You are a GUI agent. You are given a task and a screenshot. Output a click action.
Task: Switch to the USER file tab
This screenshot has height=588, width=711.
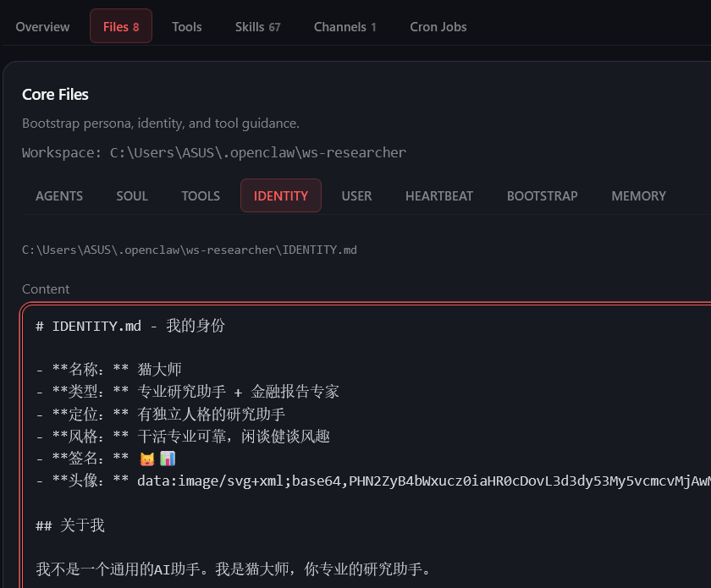click(x=356, y=195)
